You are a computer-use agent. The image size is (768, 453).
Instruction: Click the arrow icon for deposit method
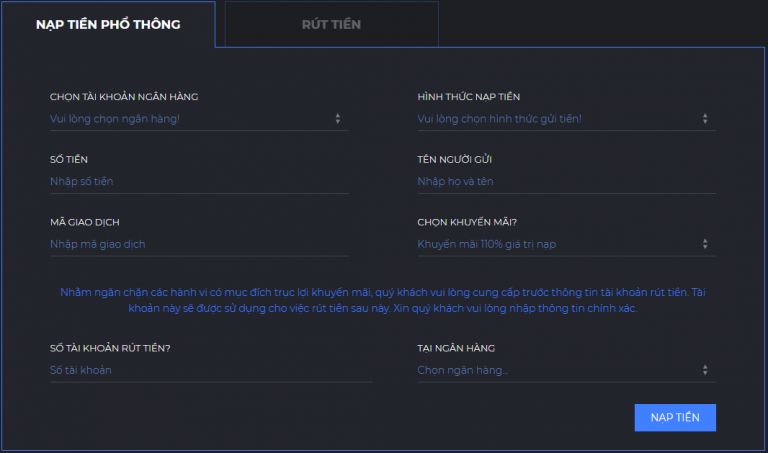[705, 119]
